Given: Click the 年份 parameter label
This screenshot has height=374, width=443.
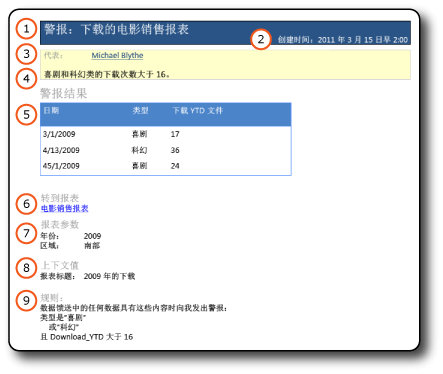Looking at the screenshot, I should [x=50, y=236].
